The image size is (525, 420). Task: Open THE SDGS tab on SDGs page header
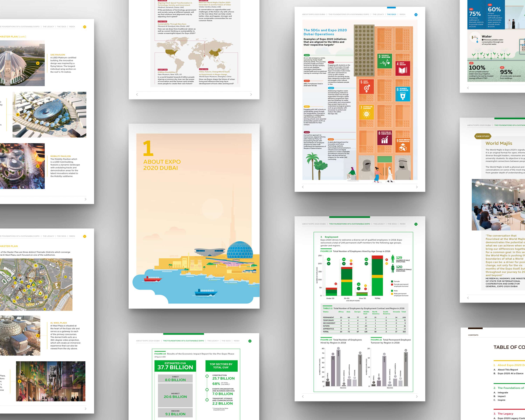click(x=391, y=14)
